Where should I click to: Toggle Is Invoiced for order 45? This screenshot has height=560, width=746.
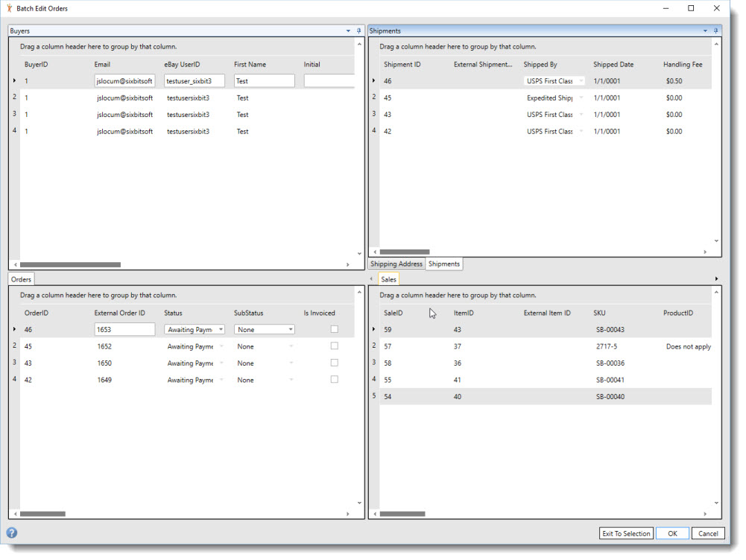click(x=335, y=346)
